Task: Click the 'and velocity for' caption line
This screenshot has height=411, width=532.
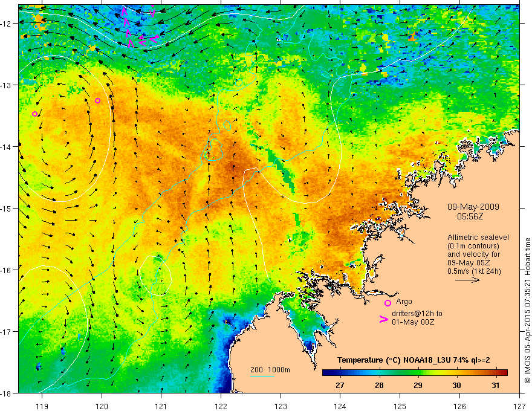Action: click(x=473, y=254)
